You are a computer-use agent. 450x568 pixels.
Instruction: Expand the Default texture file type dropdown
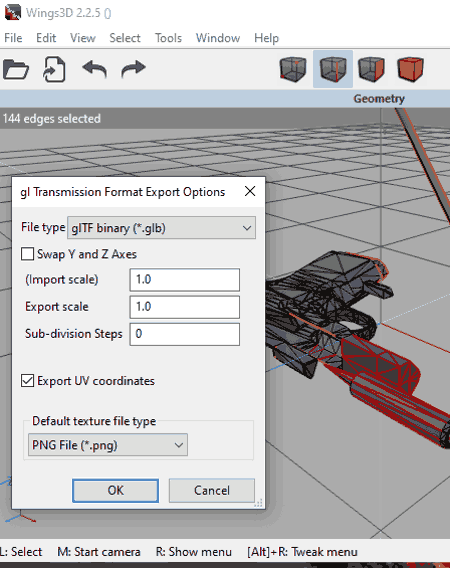(108, 445)
